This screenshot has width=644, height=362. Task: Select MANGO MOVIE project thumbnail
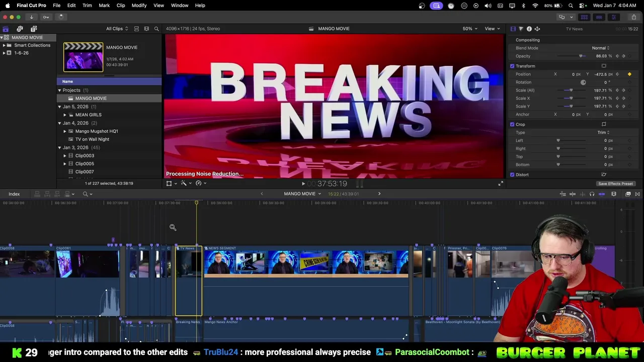[x=83, y=57]
